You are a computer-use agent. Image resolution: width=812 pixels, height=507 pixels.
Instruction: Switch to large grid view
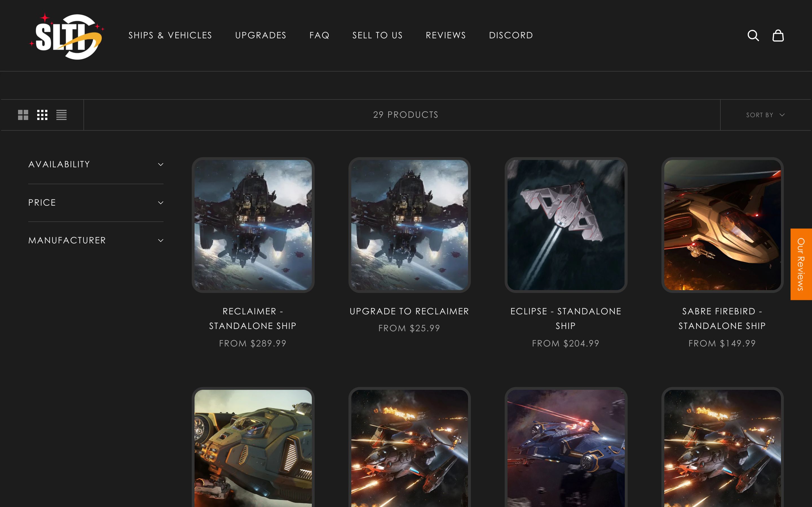tap(23, 115)
